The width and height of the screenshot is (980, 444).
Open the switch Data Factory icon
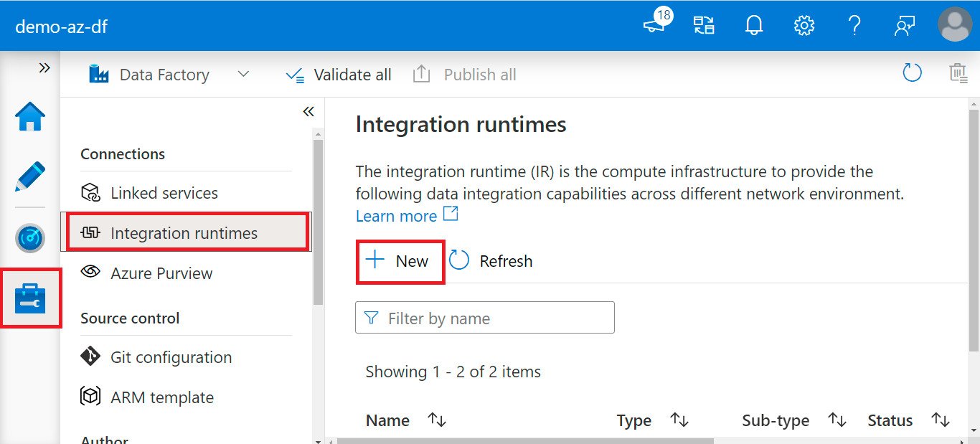pyautogui.click(x=704, y=26)
